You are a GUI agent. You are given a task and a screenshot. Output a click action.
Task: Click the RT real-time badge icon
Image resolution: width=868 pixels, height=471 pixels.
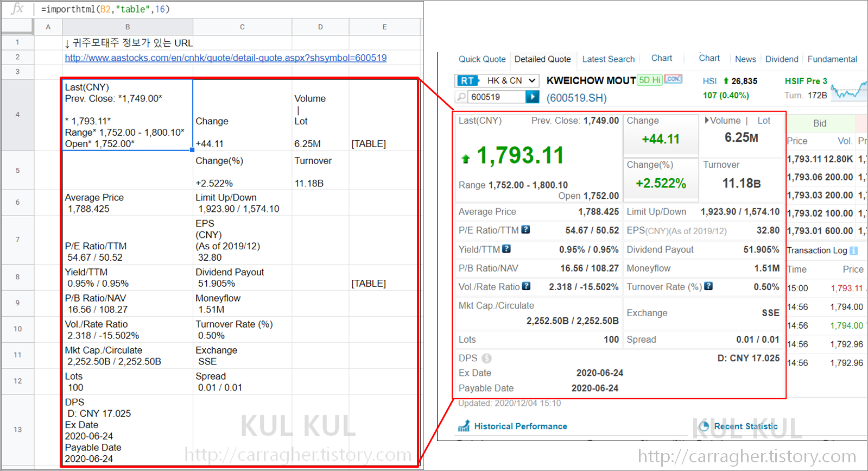pyautogui.click(x=467, y=80)
